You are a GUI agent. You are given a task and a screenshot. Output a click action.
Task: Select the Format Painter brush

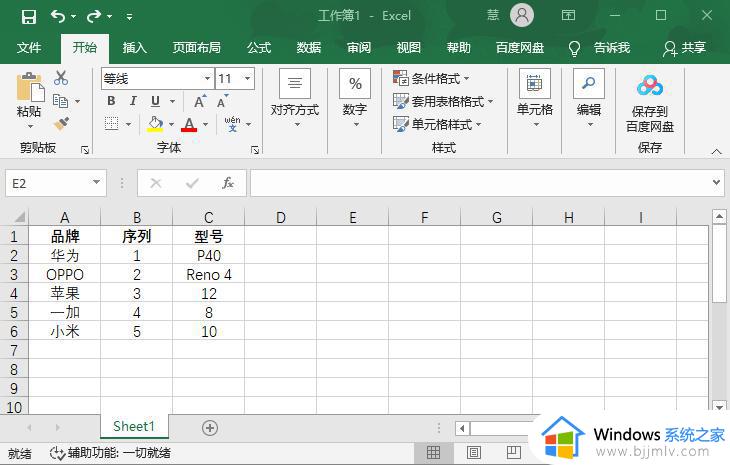(x=61, y=123)
